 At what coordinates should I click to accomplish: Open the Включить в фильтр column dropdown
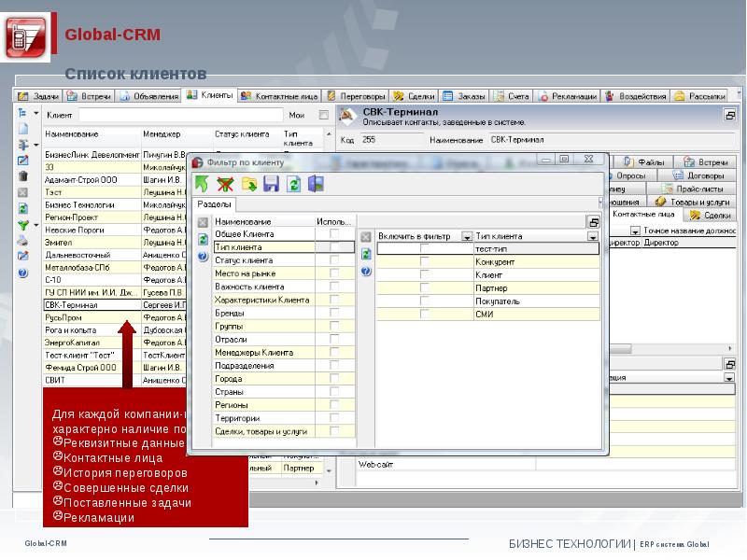pos(467,237)
